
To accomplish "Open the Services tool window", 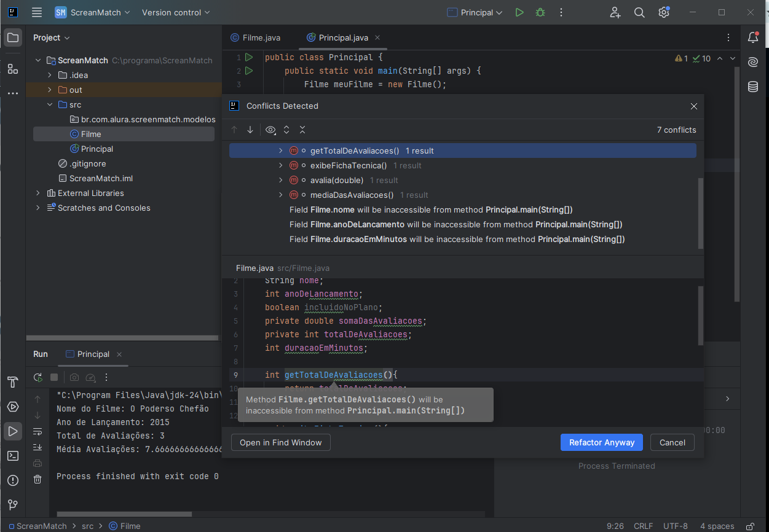I will pyautogui.click(x=13, y=407).
